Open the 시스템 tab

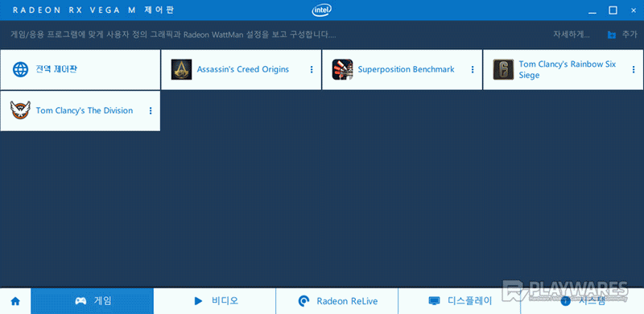[x=582, y=301]
